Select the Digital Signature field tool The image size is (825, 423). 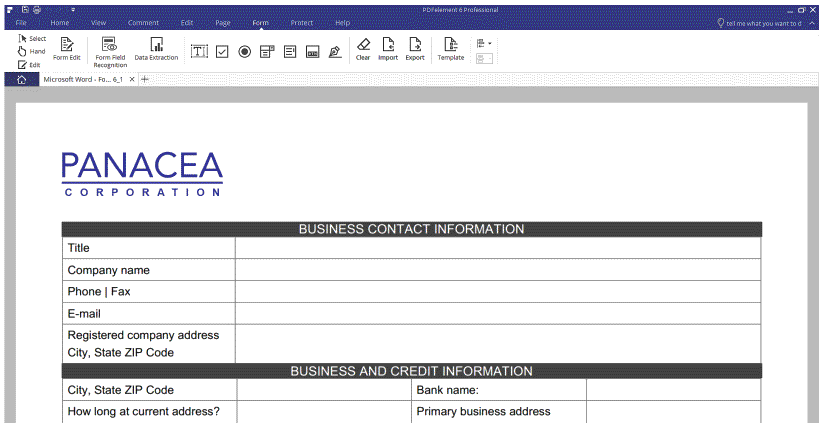[335, 51]
